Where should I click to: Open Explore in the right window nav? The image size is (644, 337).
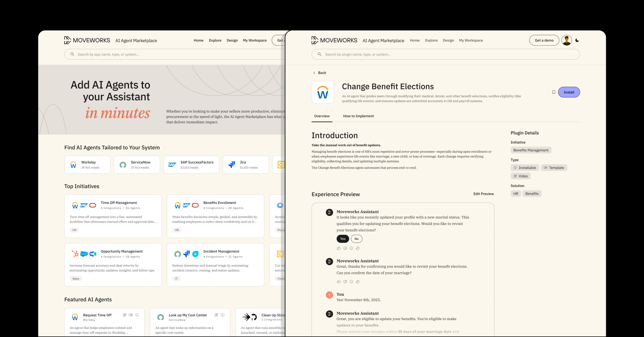(x=431, y=40)
